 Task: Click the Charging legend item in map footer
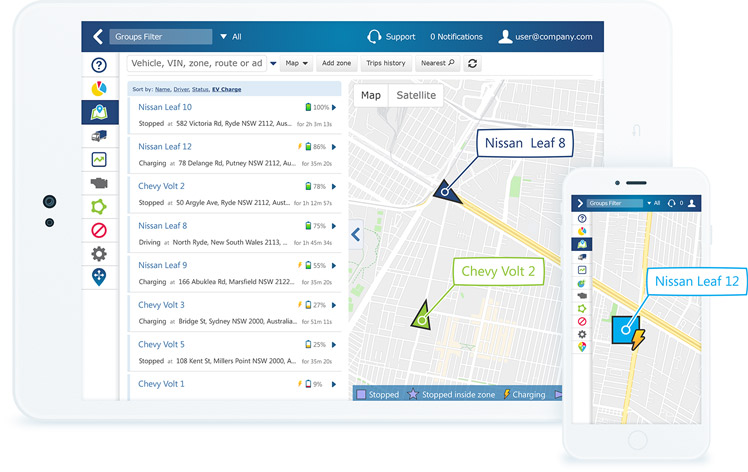[525, 394]
